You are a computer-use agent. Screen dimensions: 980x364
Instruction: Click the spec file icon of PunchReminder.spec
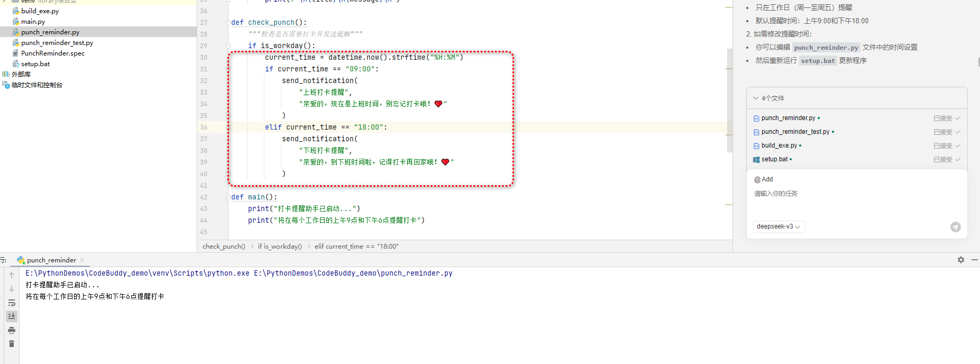click(16, 53)
